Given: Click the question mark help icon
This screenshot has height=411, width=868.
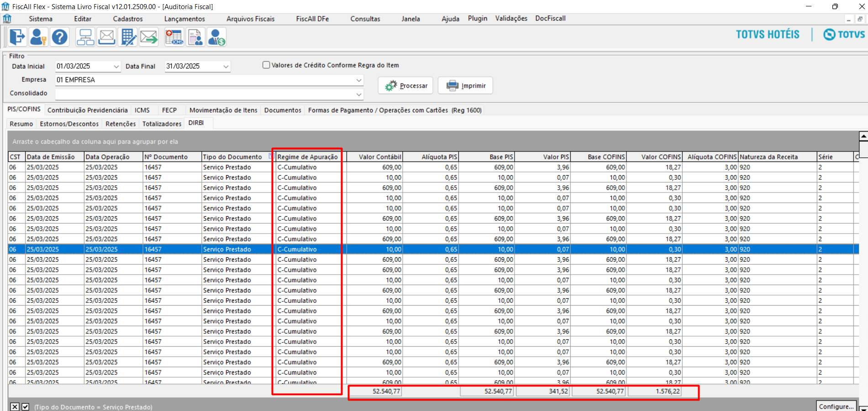Looking at the screenshot, I should point(59,37).
